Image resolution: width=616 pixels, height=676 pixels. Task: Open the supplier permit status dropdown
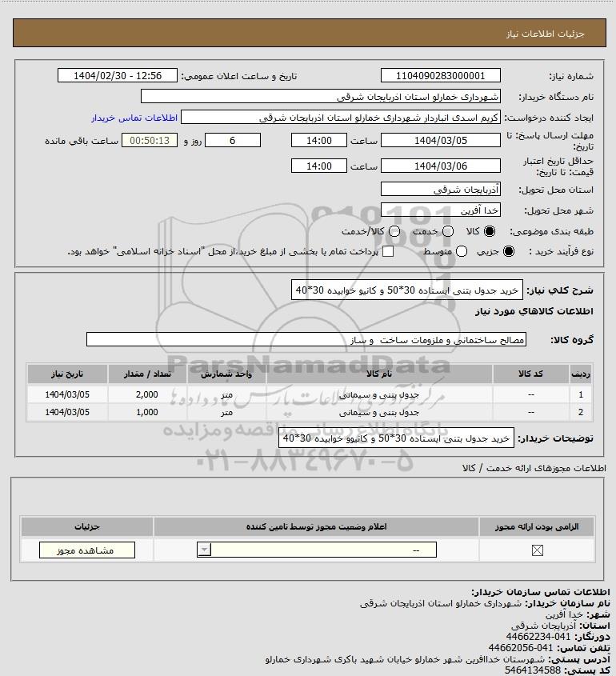317,550
